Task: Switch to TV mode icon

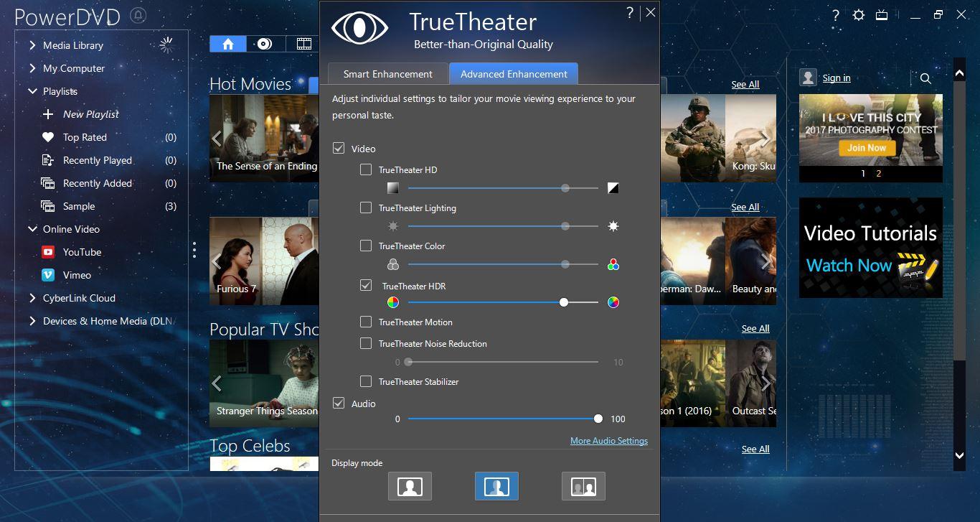Action: (x=882, y=15)
